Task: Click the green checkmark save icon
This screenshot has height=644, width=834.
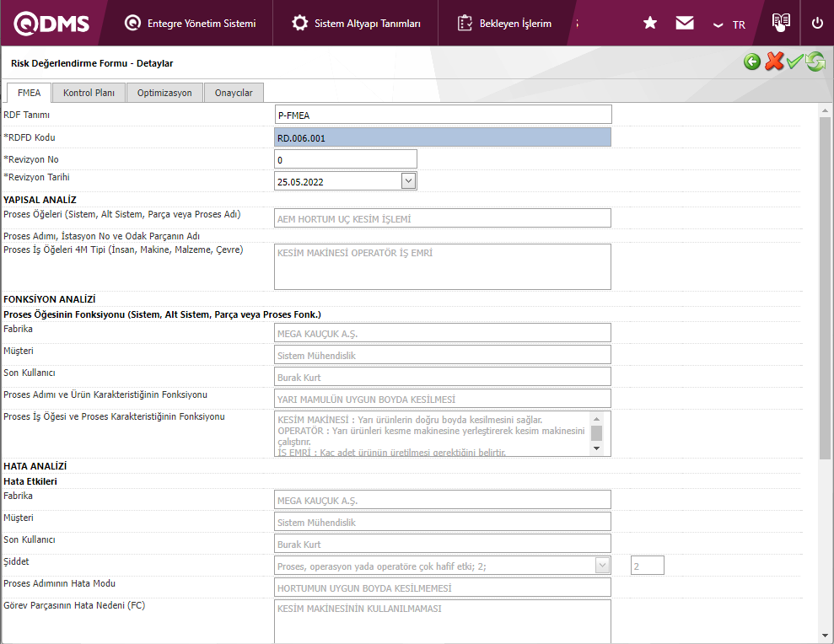Action: pos(794,62)
